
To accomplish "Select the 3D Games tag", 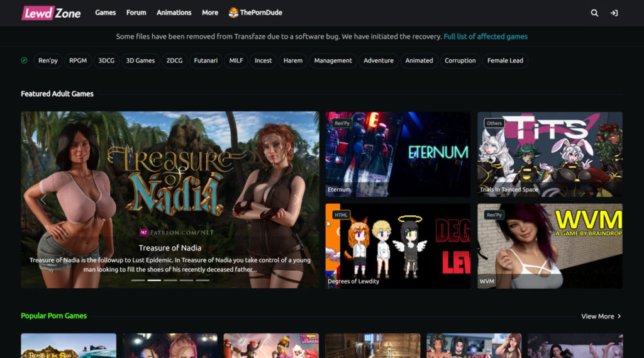I will click(x=140, y=60).
